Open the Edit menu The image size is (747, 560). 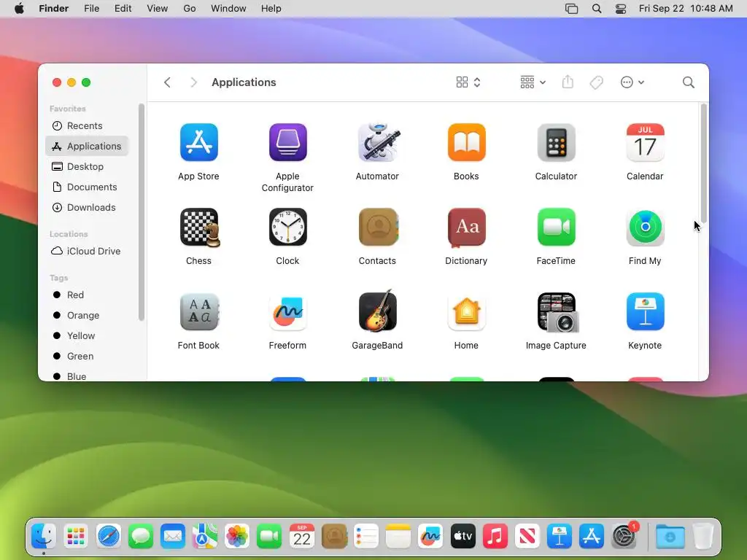click(123, 9)
